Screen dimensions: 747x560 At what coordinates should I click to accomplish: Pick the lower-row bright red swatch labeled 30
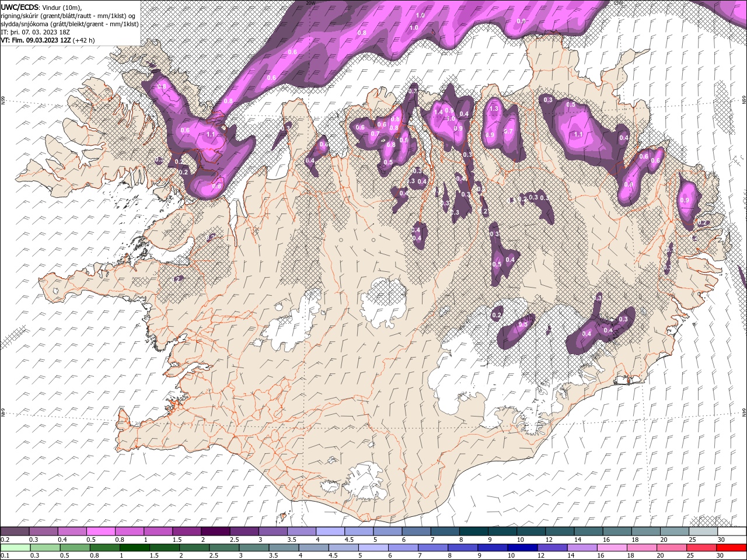pyautogui.click(x=731, y=547)
